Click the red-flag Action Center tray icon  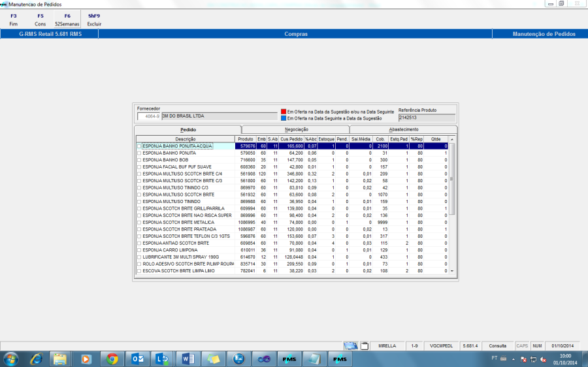tap(523, 360)
